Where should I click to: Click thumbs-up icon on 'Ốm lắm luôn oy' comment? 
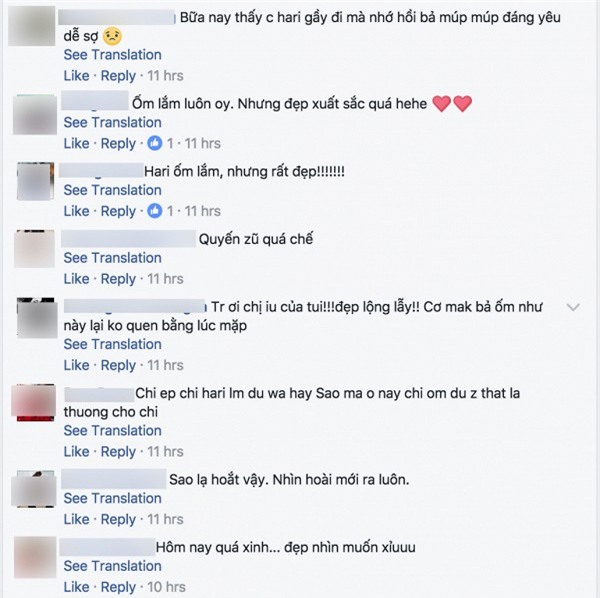coord(155,143)
